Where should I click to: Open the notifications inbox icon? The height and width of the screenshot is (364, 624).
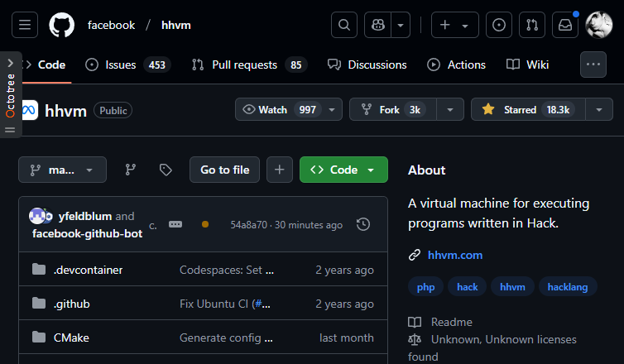[564, 25]
